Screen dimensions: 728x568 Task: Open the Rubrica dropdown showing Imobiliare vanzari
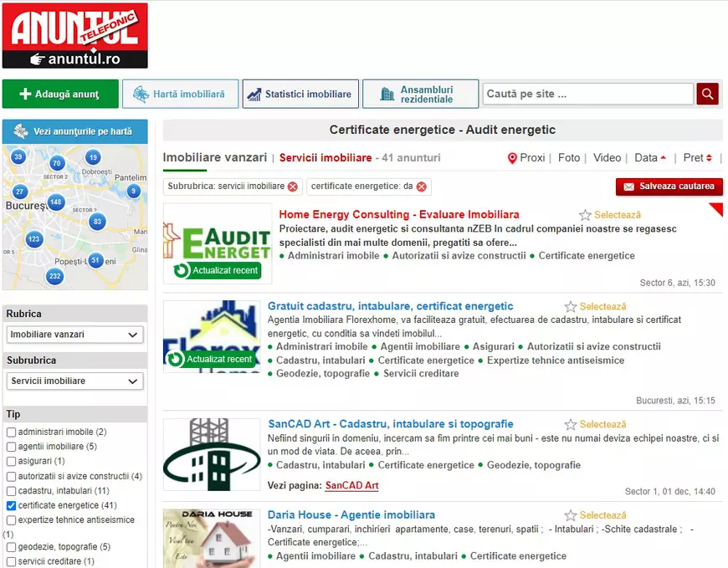[x=74, y=334]
